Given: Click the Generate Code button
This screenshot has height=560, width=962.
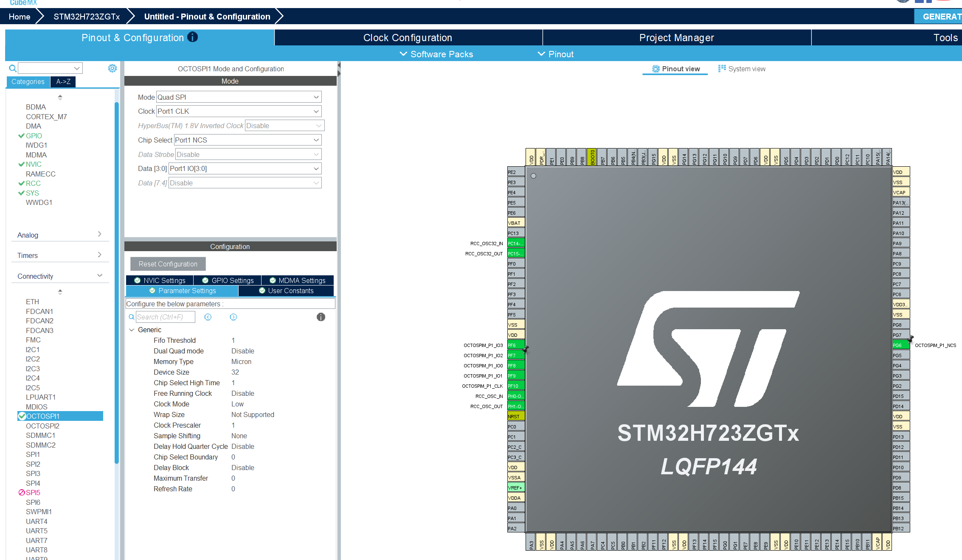Looking at the screenshot, I should point(938,17).
